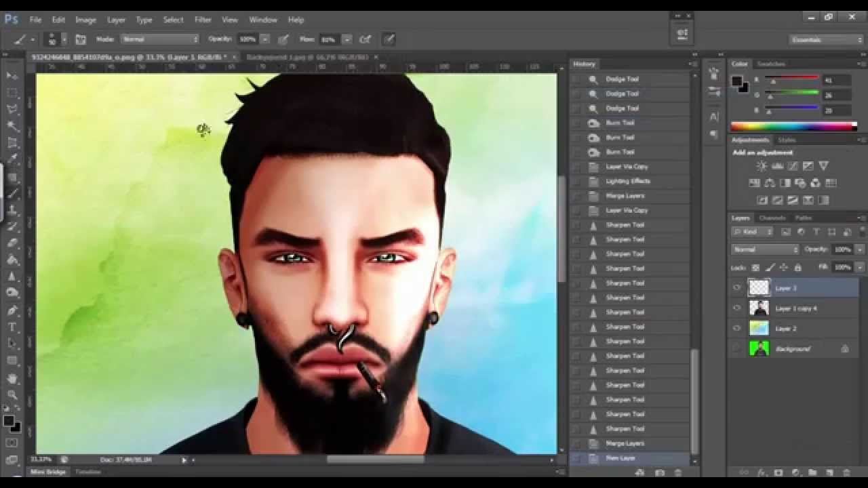Add a Vibrance adjustment
868x488 pixels.
[823, 166]
